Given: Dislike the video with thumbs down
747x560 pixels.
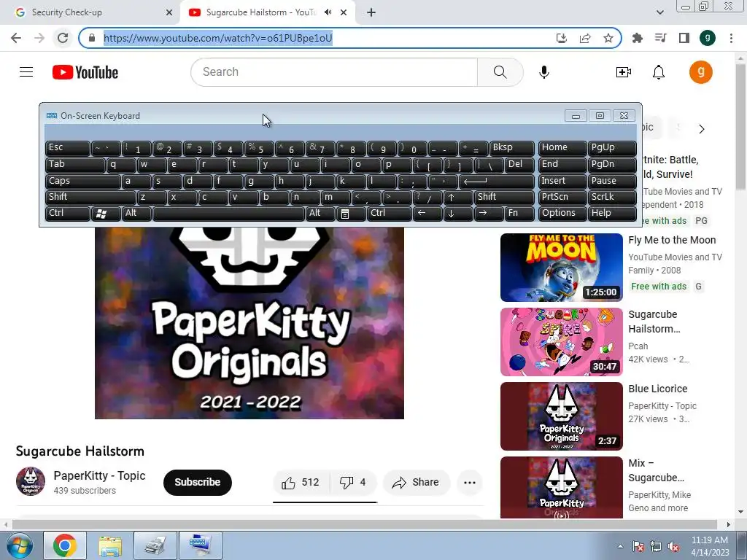Looking at the screenshot, I should pyautogui.click(x=352, y=483).
